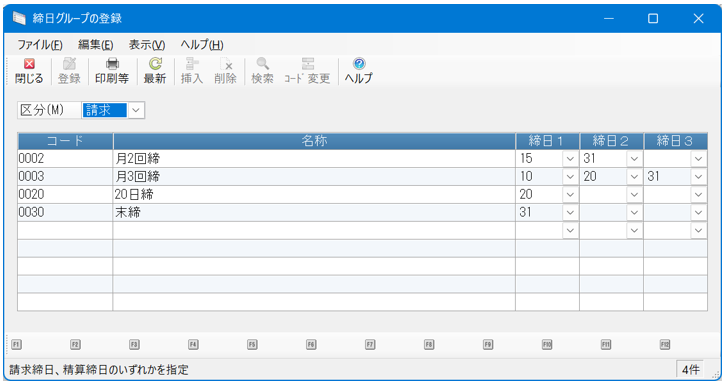Click the コード変更 toolbar icon
This screenshot has height=385, width=724.
pos(307,71)
